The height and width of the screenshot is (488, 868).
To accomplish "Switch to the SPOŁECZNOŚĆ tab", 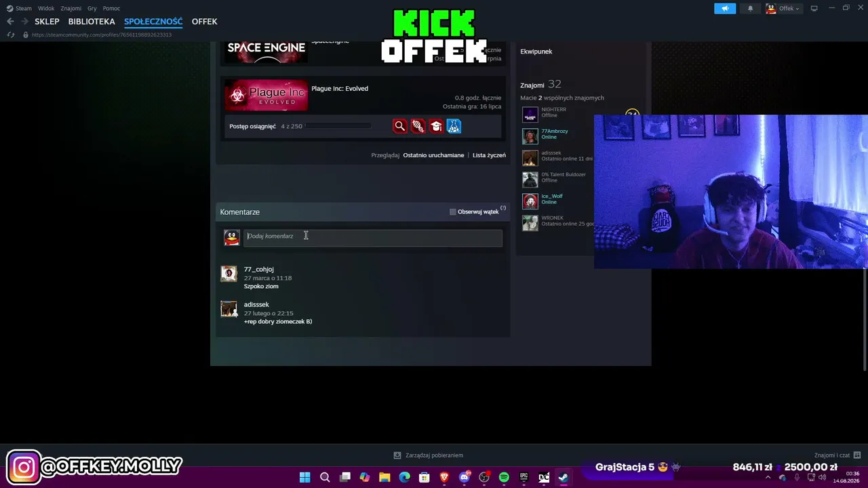I will pyautogui.click(x=153, y=22).
